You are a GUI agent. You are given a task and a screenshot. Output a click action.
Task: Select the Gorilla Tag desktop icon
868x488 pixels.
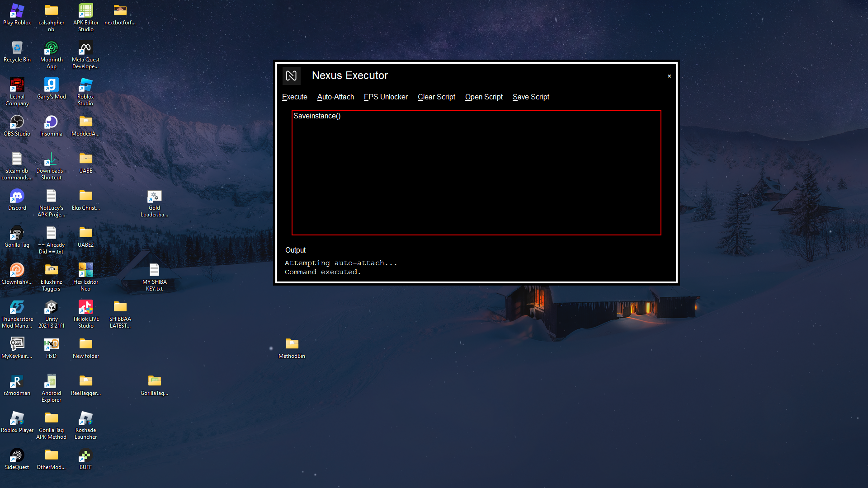coord(17,234)
